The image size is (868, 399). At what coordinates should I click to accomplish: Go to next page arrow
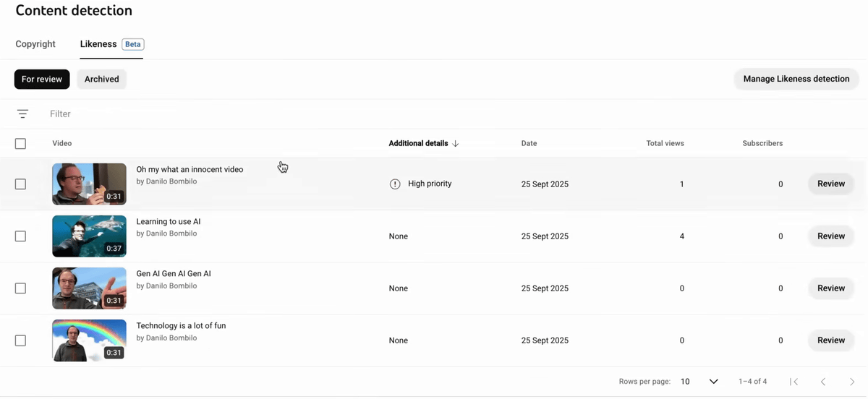coord(852,382)
